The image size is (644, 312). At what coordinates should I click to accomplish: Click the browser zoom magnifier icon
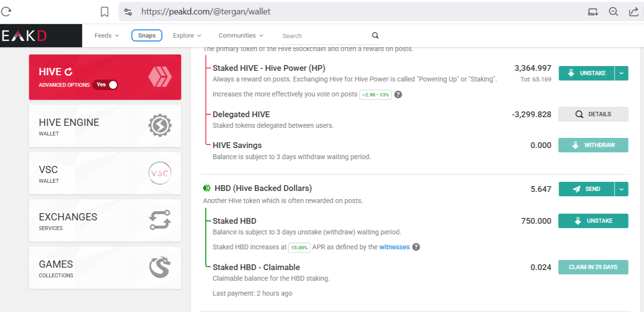(x=614, y=12)
